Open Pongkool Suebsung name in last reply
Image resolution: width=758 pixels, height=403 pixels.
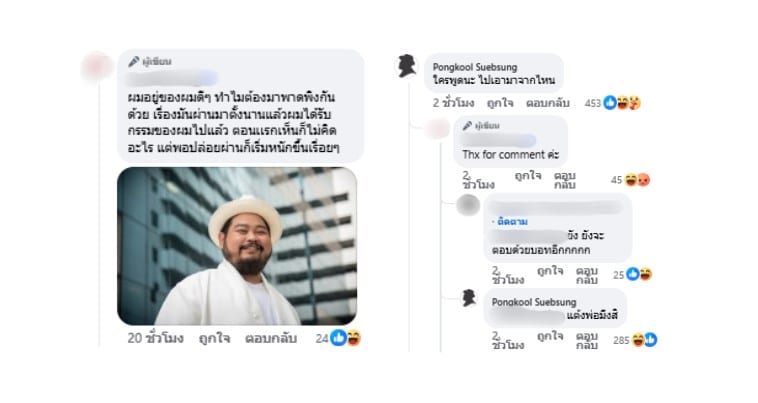(534, 302)
